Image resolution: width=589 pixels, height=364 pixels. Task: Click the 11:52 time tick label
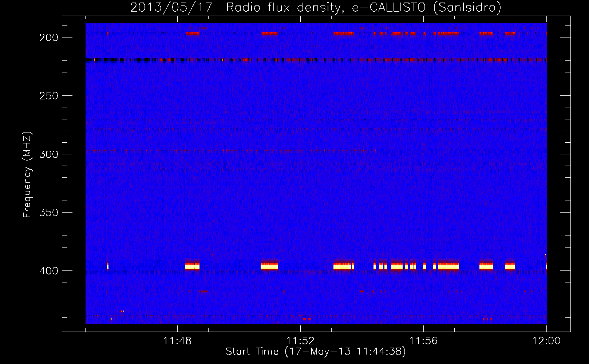pos(300,341)
